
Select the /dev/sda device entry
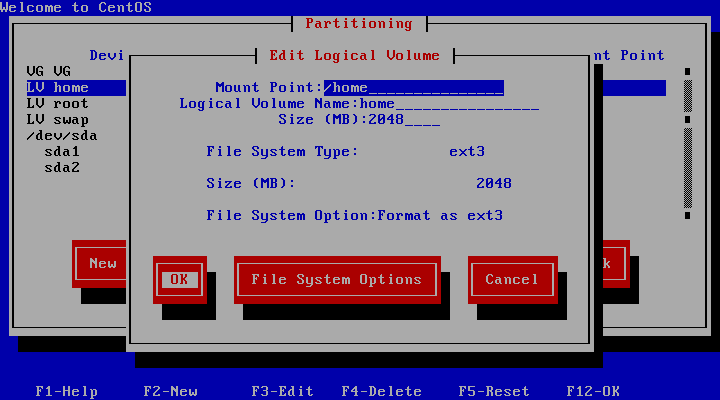(62, 136)
